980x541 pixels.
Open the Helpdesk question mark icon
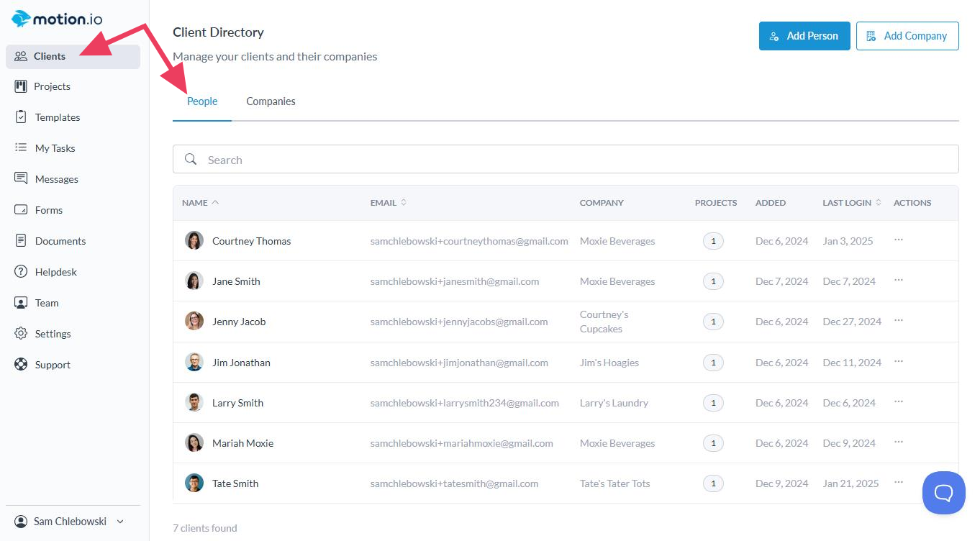coord(21,272)
